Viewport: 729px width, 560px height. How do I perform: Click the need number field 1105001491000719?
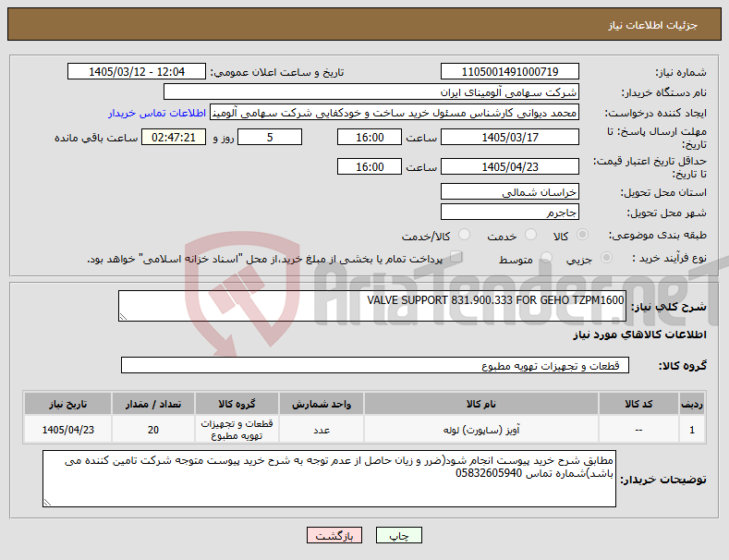pos(509,72)
